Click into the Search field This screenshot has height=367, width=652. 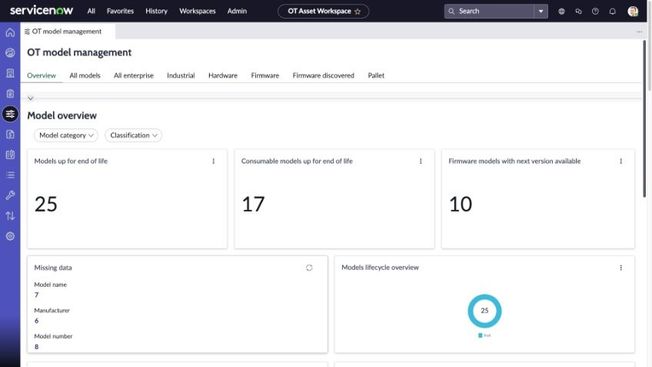point(490,11)
